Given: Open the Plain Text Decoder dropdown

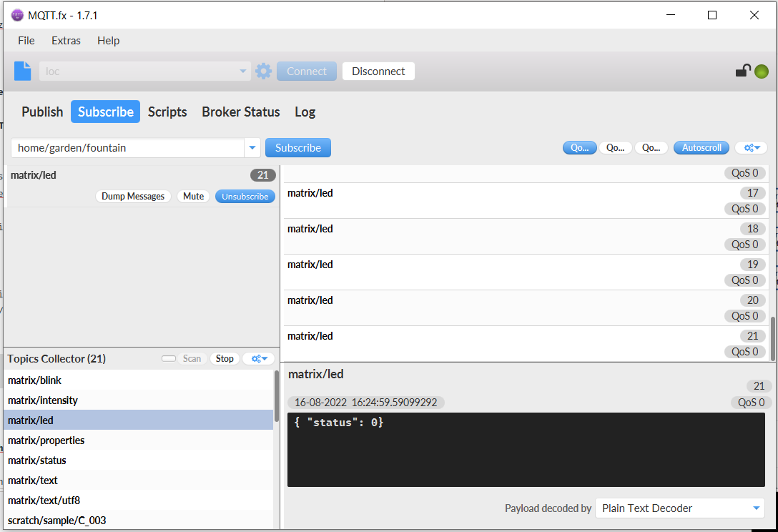Looking at the screenshot, I should (x=678, y=508).
